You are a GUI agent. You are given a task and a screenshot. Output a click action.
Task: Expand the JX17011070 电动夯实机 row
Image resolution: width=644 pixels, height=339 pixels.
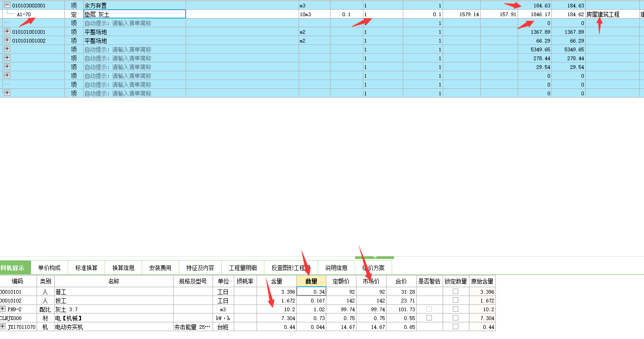pos(3,327)
